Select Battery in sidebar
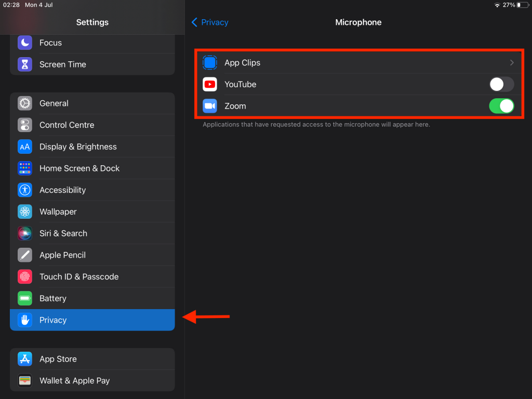This screenshot has width=532, height=399. point(92,299)
